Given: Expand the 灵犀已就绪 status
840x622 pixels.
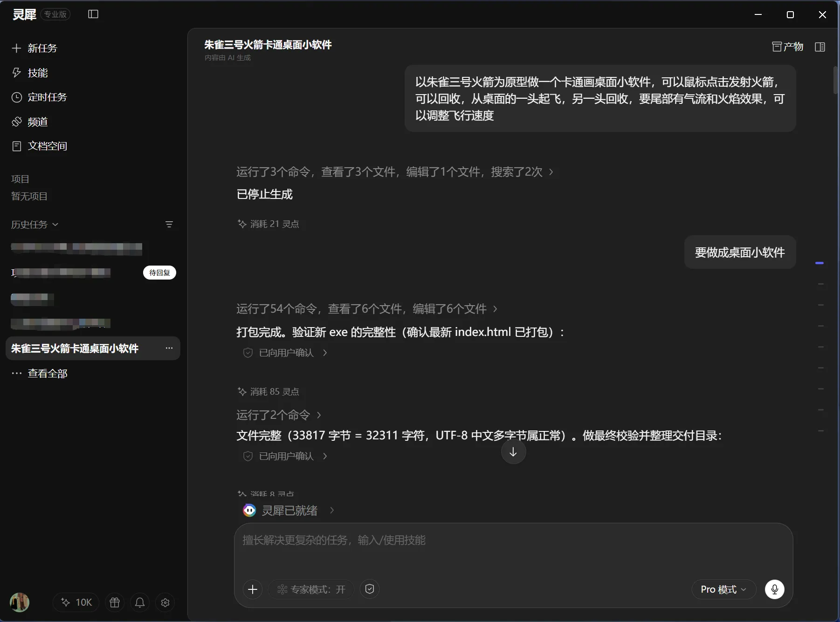Looking at the screenshot, I should pyautogui.click(x=289, y=510).
